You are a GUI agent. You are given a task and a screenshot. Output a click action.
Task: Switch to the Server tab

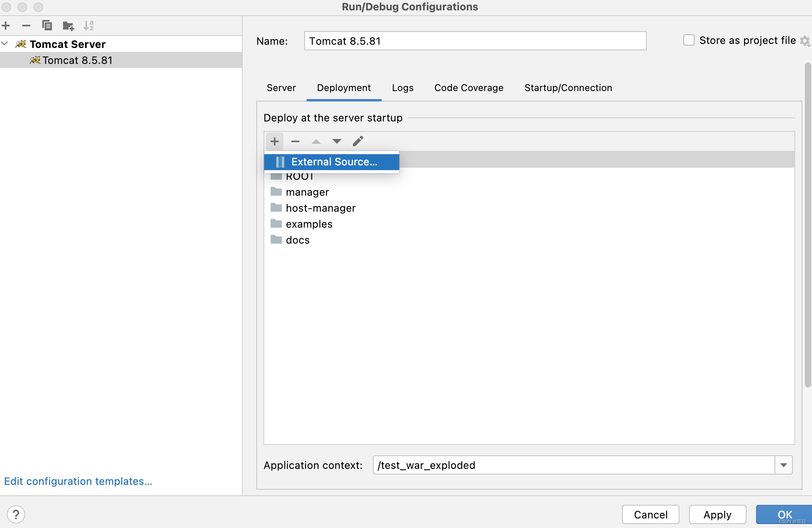282,87
